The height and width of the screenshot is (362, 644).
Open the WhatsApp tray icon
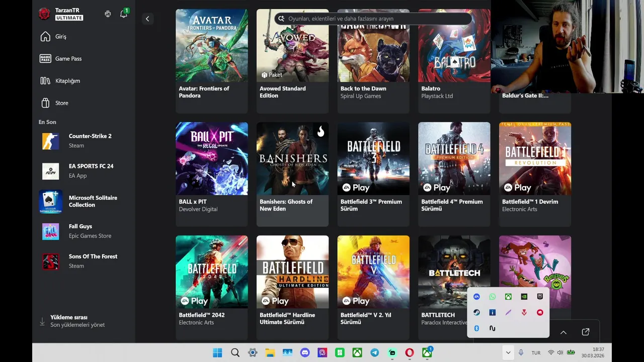(492, 297)
